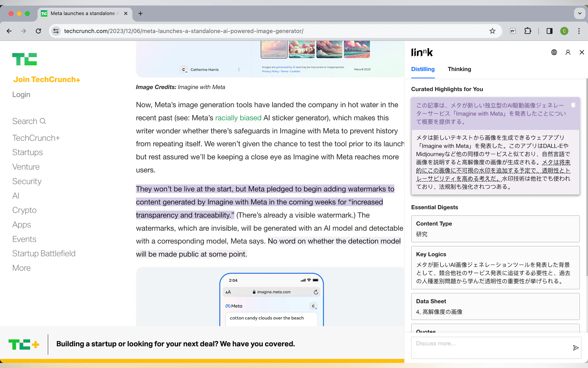Click the linnk panel vertical scrollbar

587,178
